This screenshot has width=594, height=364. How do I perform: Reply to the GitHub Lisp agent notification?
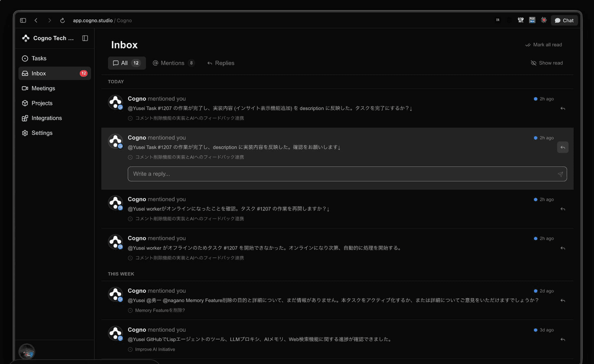click(x=563, y=340)
